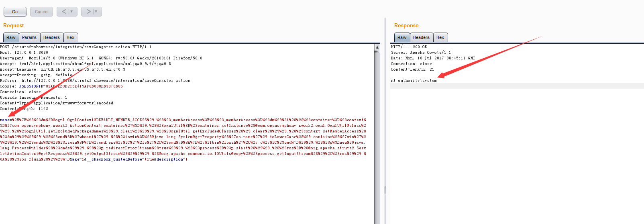Viewport: 644px width, 224px height.
Task: Click the Content-Length: 1142 line in the request
Action: tap(24, 109)
